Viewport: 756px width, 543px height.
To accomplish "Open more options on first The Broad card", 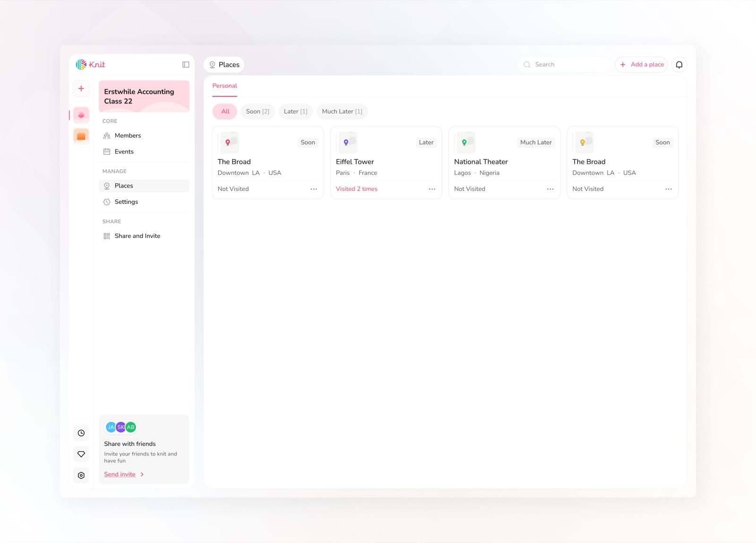I will tap(314, 189).
